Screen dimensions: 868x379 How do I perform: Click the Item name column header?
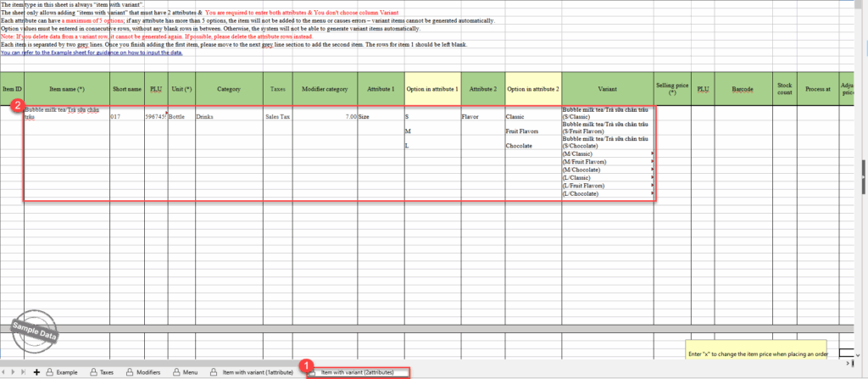67,88
